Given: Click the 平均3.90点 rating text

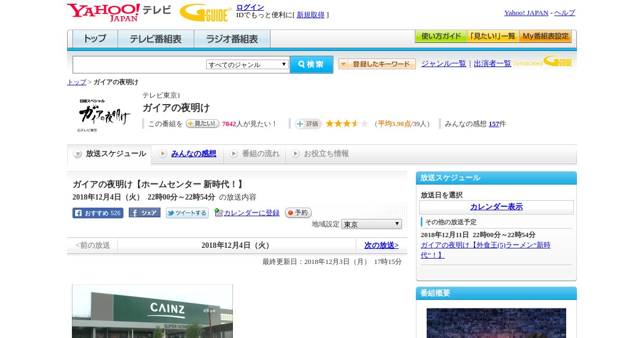Looking at the screenshot, I should (394, 124).
